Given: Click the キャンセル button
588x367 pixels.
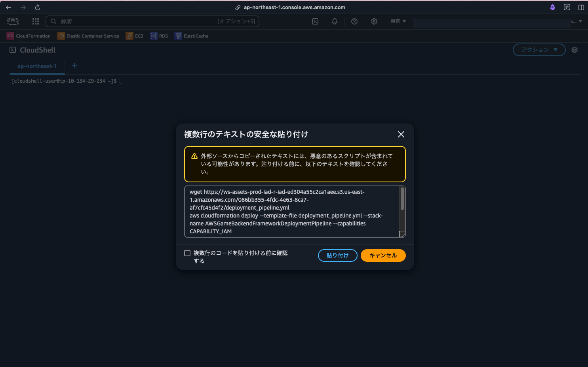Looking at the screenshot, I should (383, 255).
